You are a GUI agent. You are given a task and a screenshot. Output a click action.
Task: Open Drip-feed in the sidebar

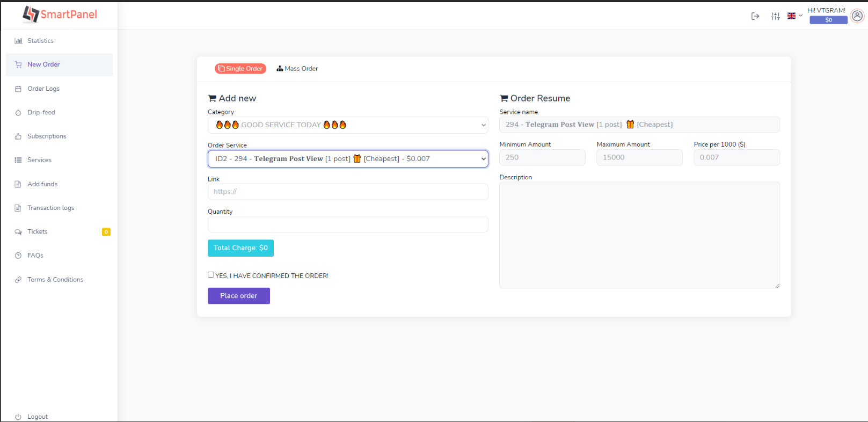point(41,113)
